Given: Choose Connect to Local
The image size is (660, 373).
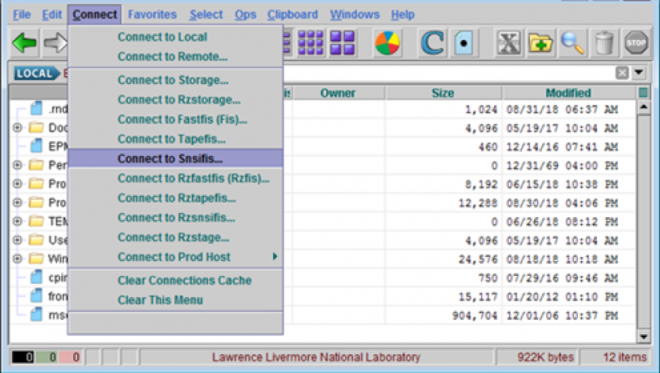Looking at the screenshot, I should [176, 37].
